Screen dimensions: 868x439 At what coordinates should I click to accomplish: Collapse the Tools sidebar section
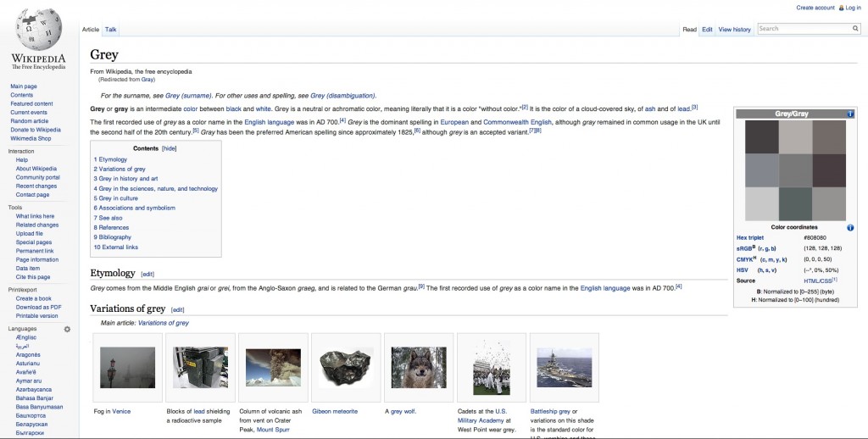coord(15,207)
